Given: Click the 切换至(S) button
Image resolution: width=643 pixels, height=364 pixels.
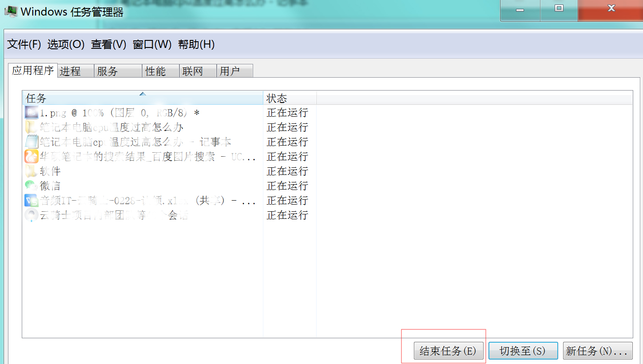Looking at the screenshot, I should [523, 351].
